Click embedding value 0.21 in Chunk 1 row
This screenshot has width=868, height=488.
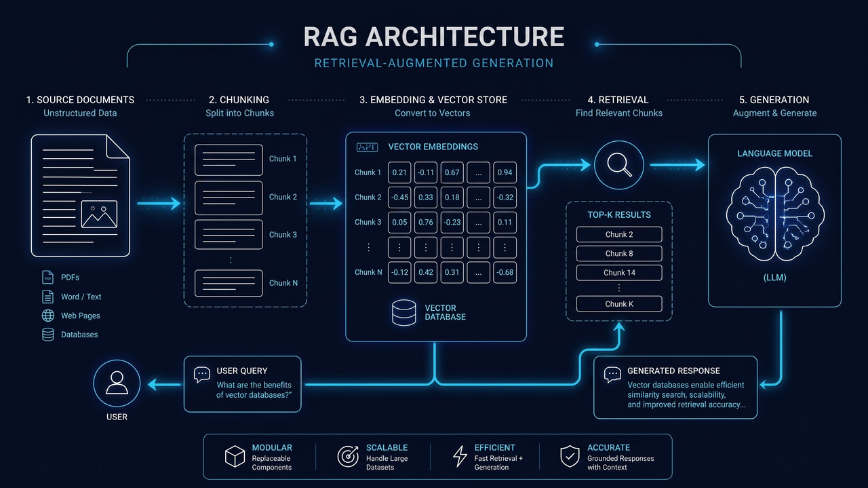399,172
